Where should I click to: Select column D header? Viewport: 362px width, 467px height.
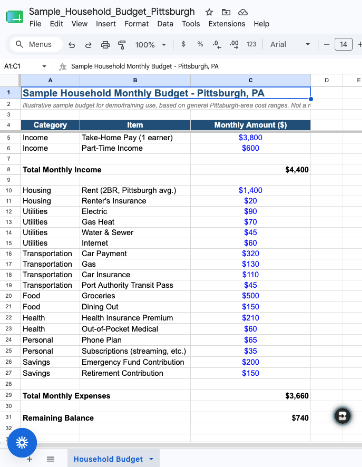[x=326, y=80]
